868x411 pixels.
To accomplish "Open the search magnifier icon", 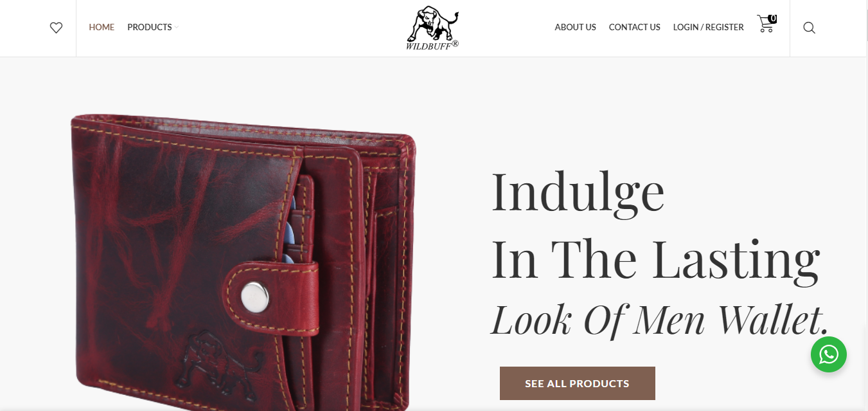I will pos(810,28).
